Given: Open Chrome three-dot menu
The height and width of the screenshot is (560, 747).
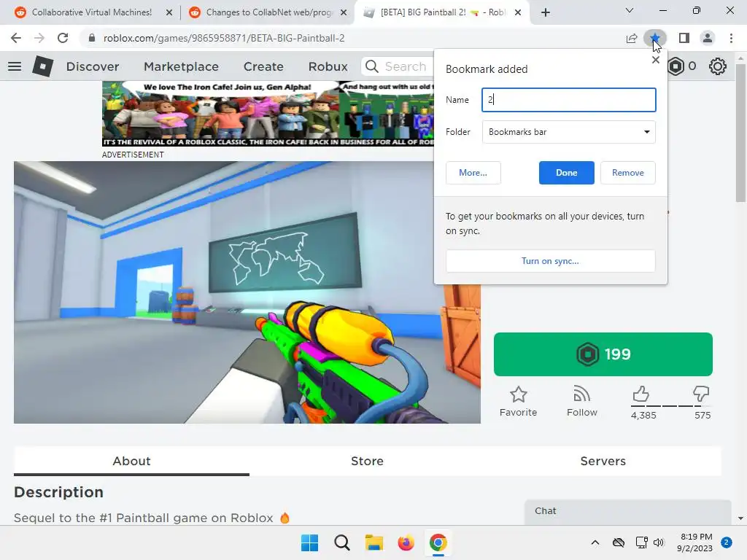Looking at the screenshot, I should coord(731,38).
